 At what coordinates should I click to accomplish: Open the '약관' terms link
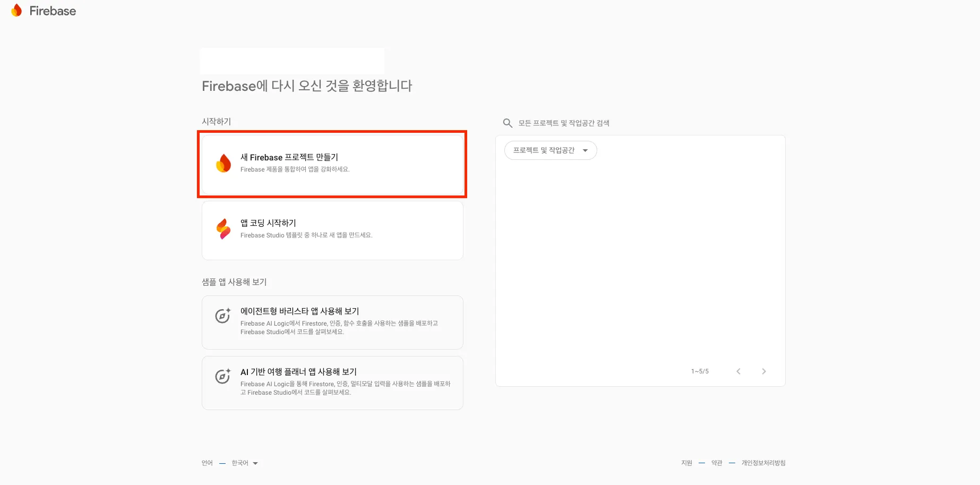click(717, 463)
